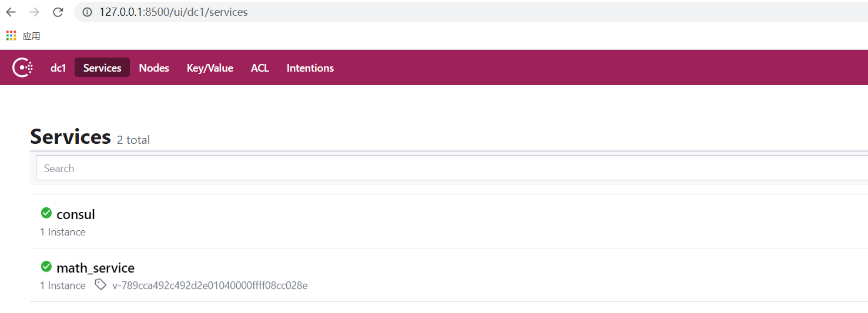Open the ACL tab
Screen dimensions: 868x313
[260, 68]
